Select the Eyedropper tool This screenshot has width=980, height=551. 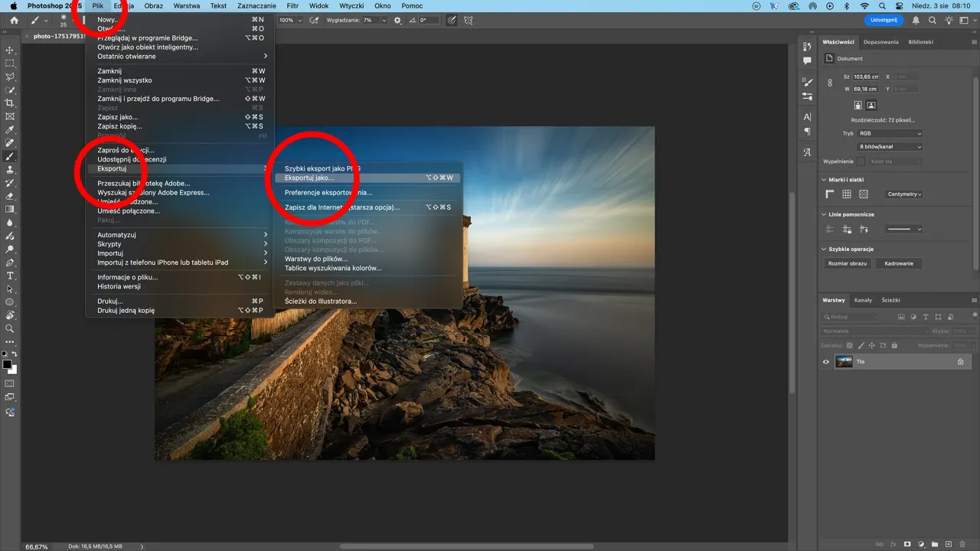click(10, 130)
